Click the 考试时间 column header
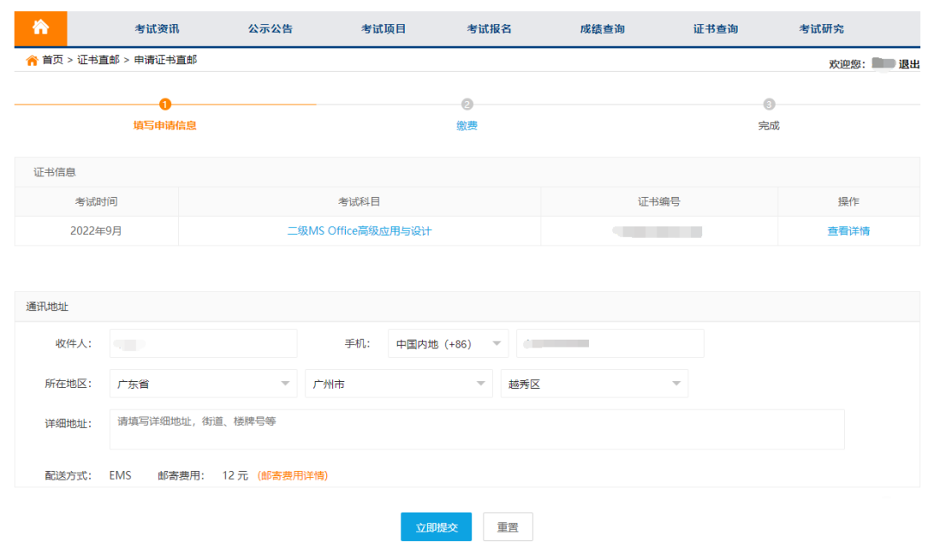The image size is (934, 560). point(97,201)
